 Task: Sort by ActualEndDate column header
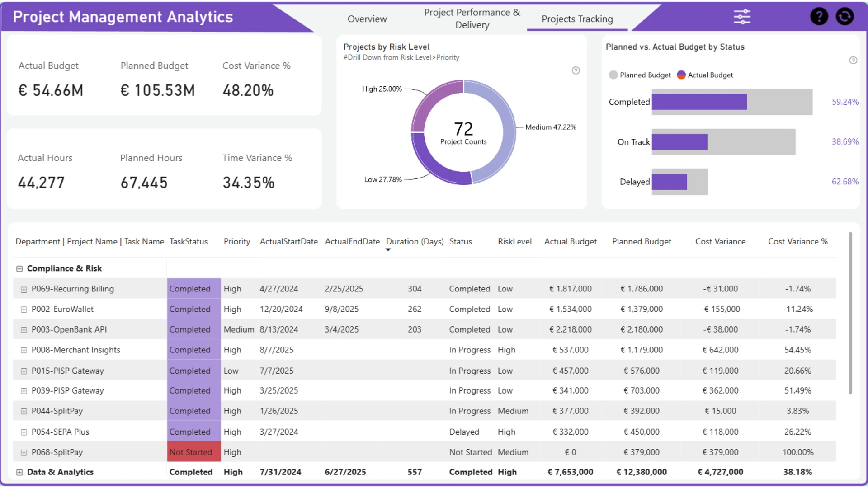coord(352,242)
